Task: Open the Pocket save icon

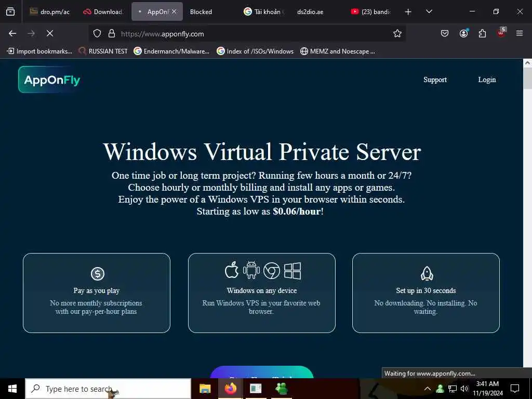Action: (x=445, y=33)
